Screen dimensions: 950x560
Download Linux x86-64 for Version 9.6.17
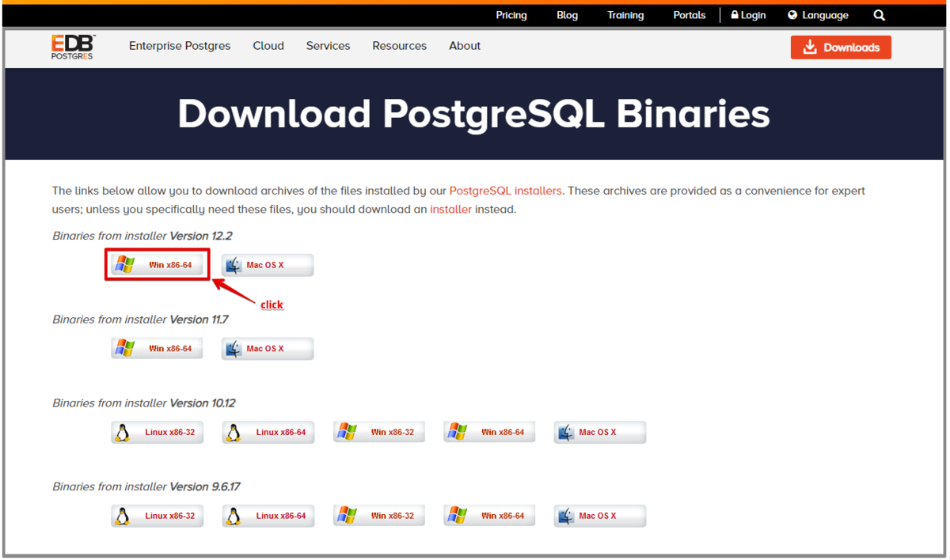click(268, 516)
